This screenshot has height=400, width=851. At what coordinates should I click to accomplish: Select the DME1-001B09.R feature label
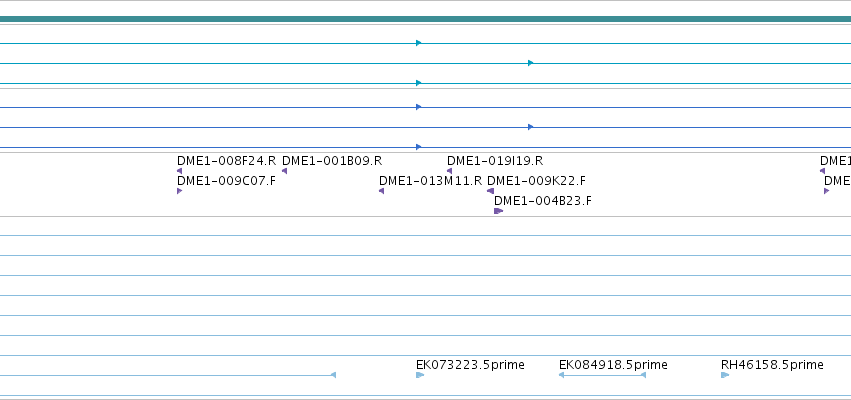coord(332,161)
